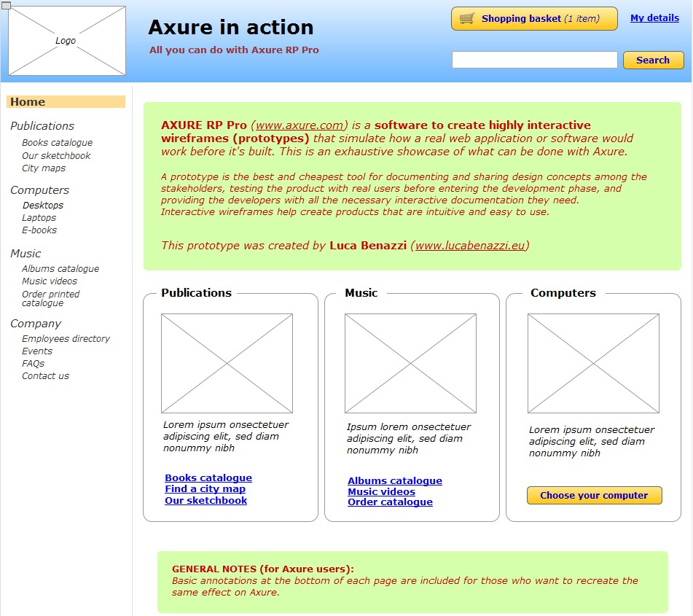Click the Choose your computer button
This screenshot has height=616, width=693.
click(x=595, y=495)
